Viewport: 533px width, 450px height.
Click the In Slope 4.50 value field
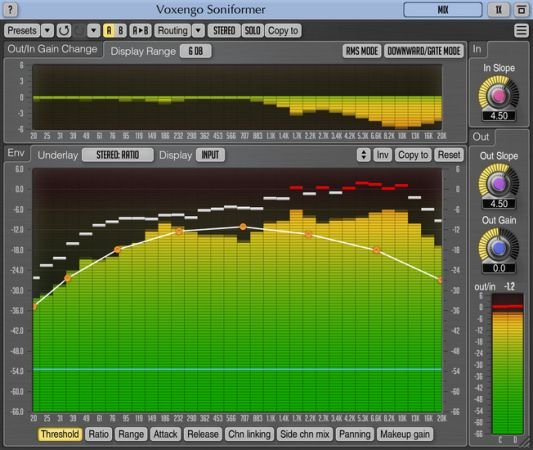tap(499, 116)
